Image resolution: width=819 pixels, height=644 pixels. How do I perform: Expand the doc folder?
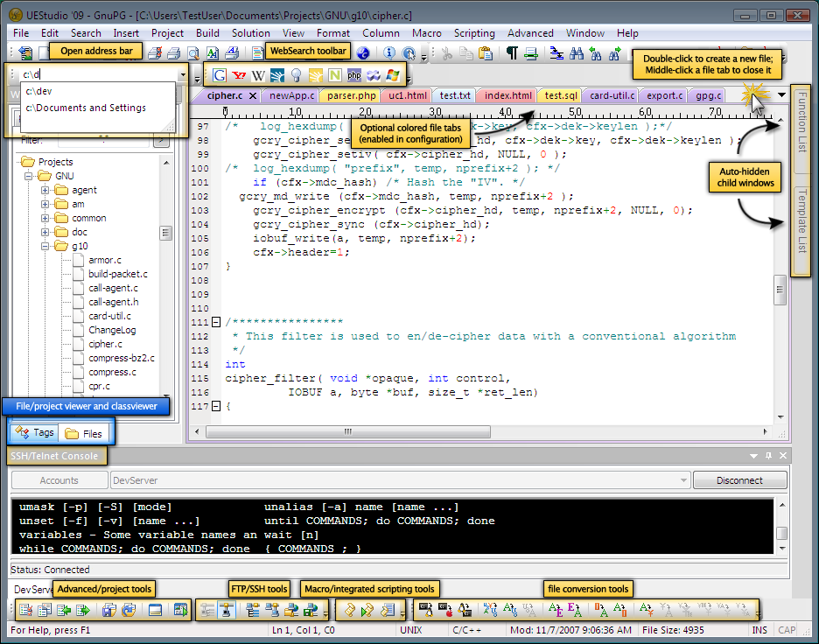tap(45, 232)
